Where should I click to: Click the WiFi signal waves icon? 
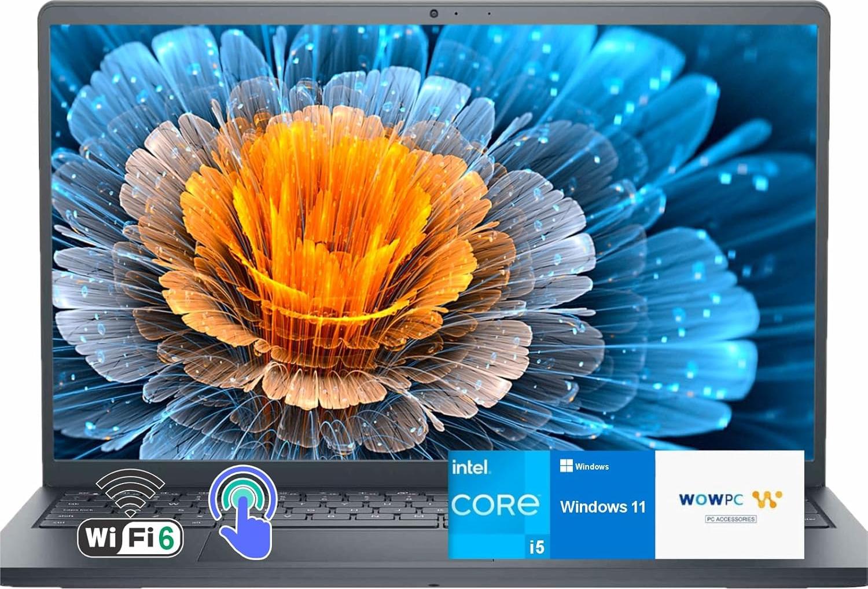coord(130,491)
